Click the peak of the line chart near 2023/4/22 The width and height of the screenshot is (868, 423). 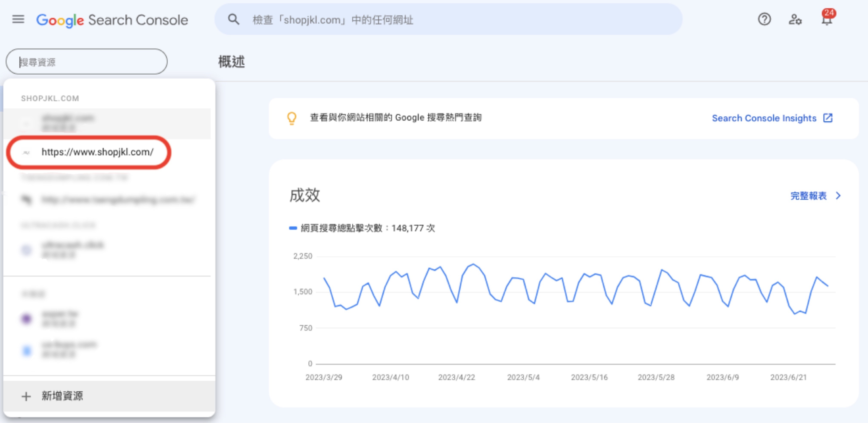(x=473, y=264)
